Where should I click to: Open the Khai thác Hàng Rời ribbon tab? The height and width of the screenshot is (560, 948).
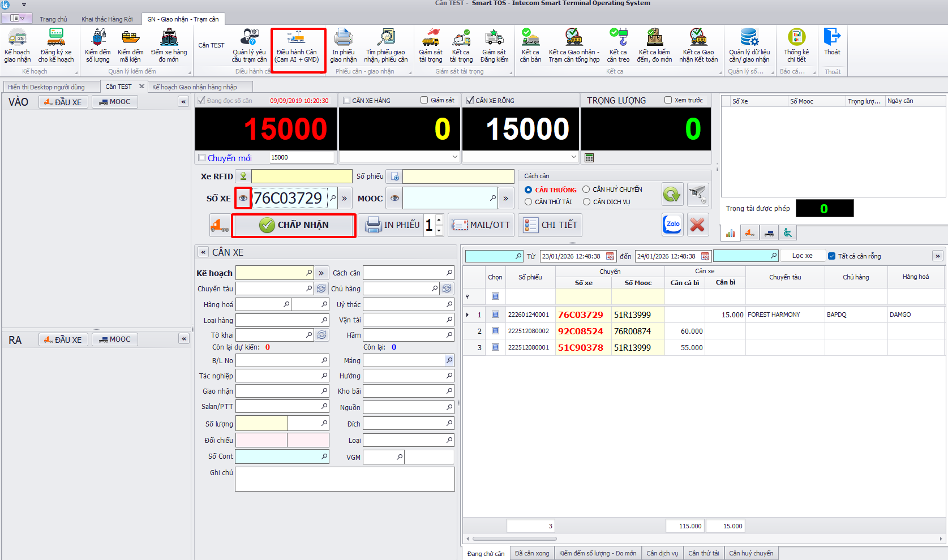(x=107, y=19)
